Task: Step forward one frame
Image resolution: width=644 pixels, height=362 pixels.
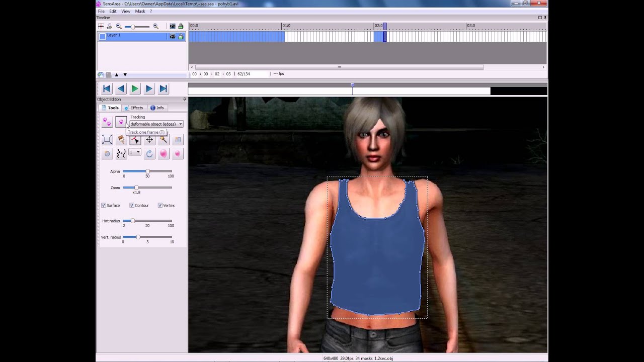Action: click(149, 89)
